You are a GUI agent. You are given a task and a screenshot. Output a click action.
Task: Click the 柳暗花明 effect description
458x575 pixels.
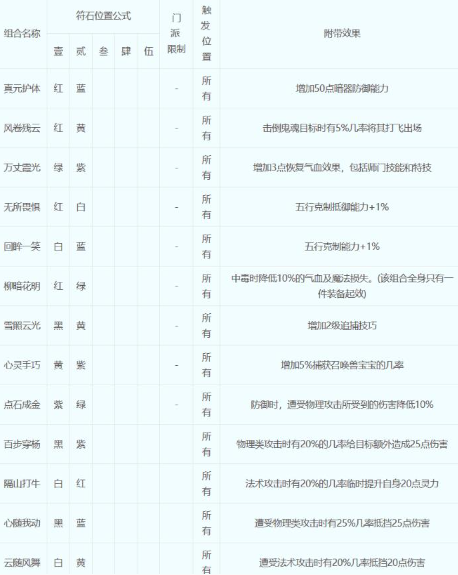pos(342,286)
